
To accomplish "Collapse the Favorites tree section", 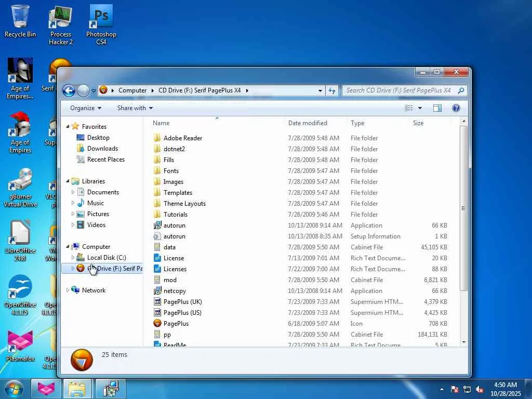I will click(x=68, y=127).
